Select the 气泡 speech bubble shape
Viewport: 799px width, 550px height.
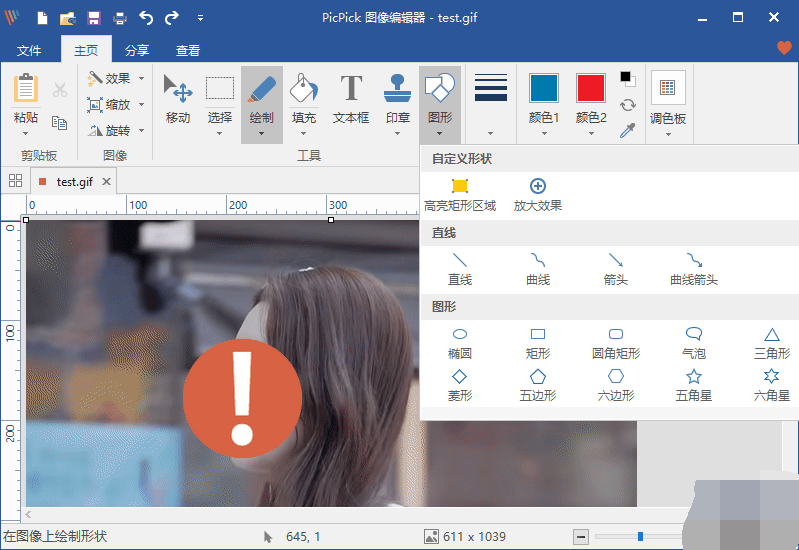(694, 344)
